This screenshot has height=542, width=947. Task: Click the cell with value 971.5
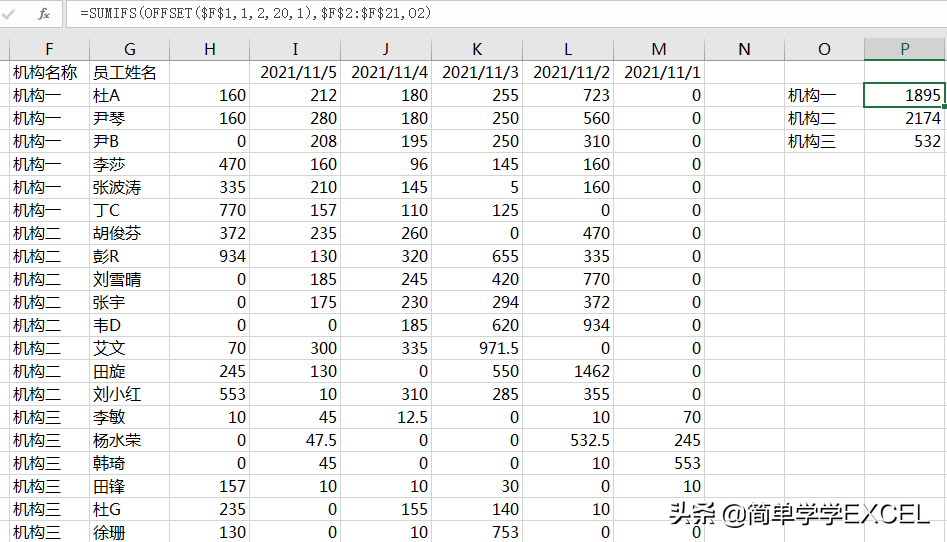coord(477,348)
